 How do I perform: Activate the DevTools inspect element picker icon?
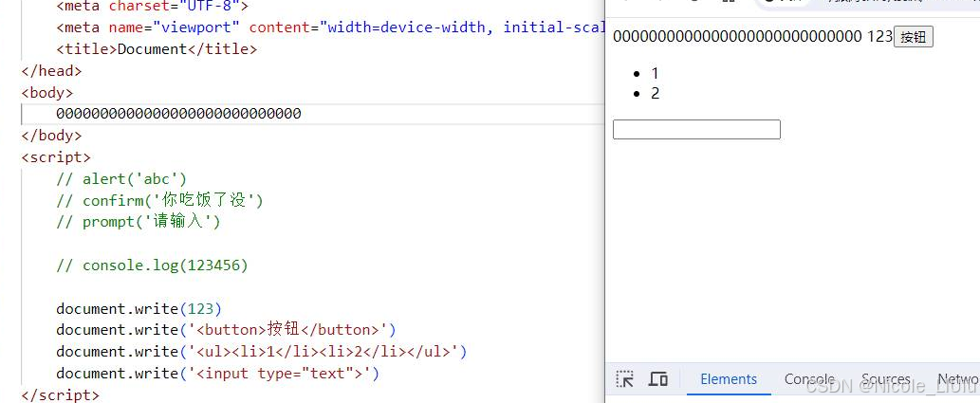pyautogui.click(x=624, y=379)
